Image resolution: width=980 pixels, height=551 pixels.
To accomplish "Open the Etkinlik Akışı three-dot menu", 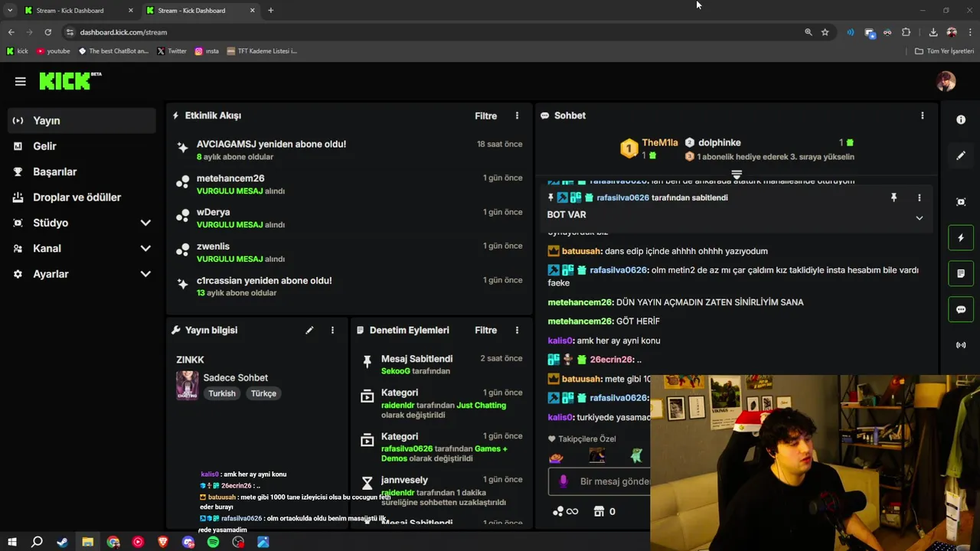I will coord(517,116).
